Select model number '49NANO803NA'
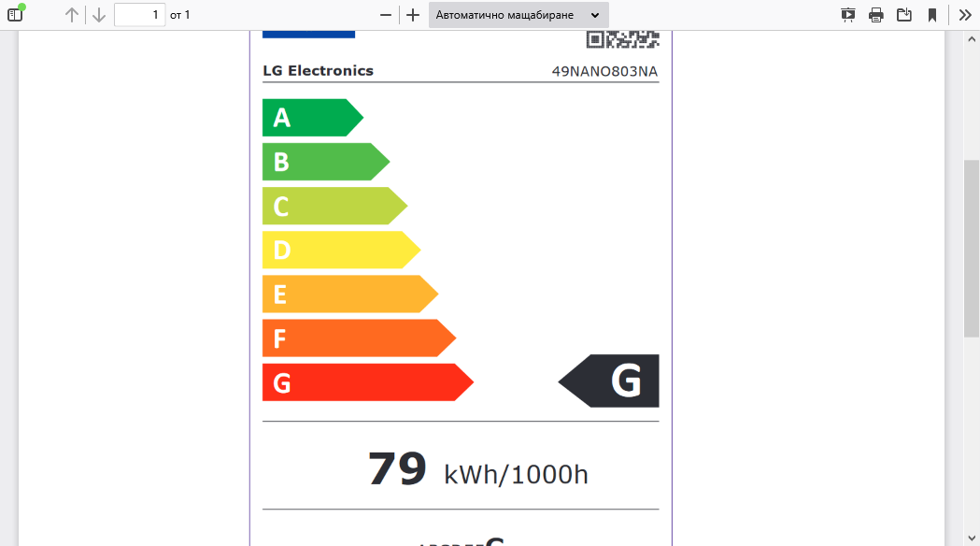980x546 pixels. [x=604, y=71]
